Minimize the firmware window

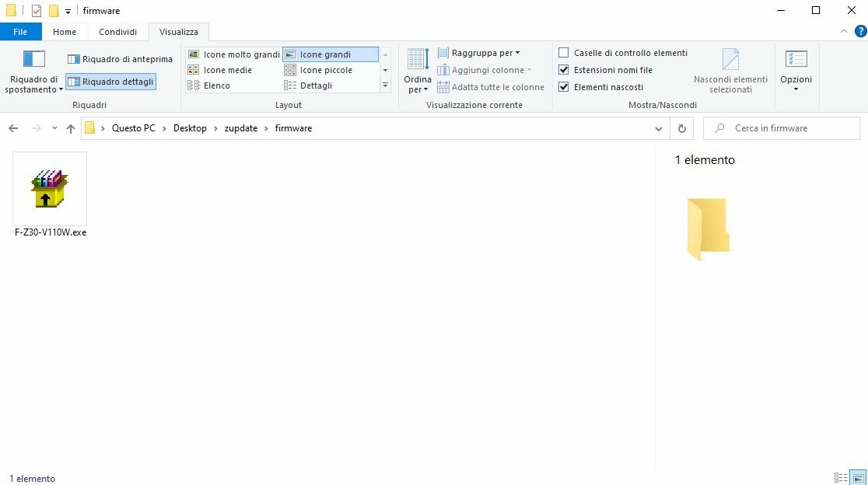781,11
